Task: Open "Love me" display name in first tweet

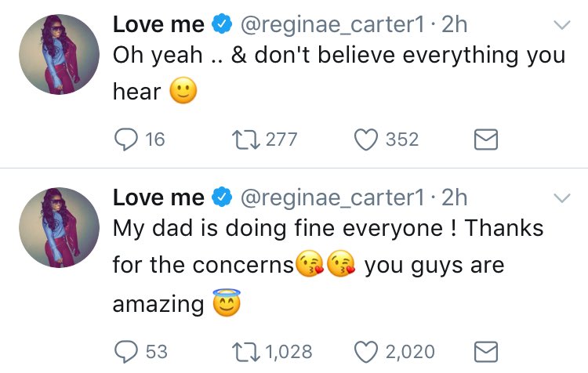Action: tap(158, 24)
